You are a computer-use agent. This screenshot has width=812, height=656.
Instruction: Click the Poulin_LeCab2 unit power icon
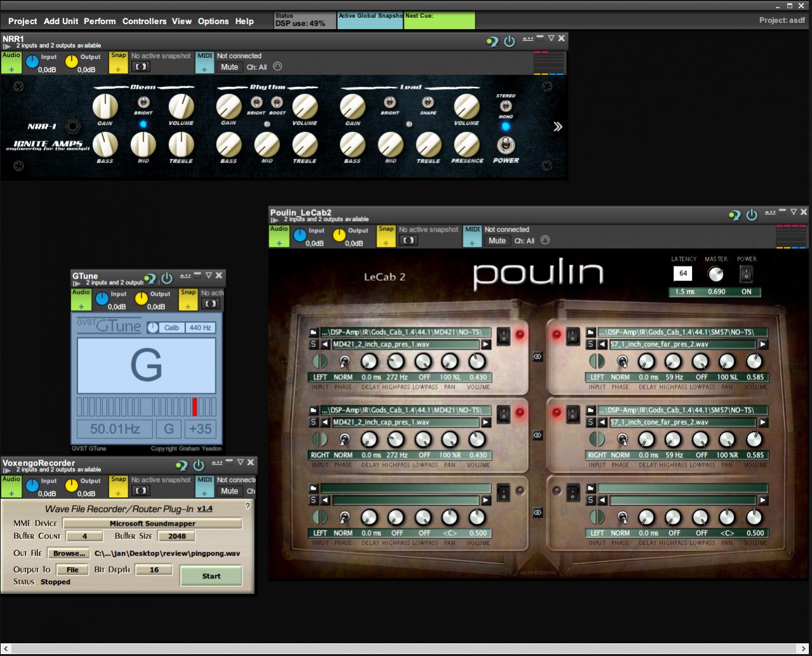coord(752,215)
